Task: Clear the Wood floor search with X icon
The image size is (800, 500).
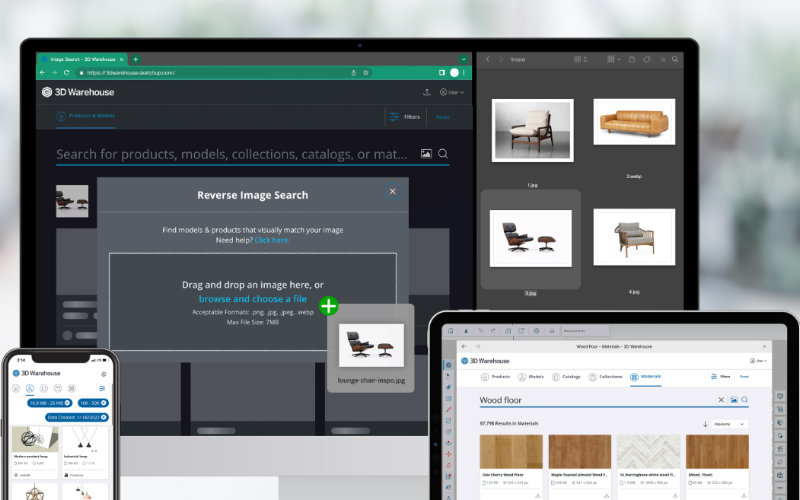Action: pos(721,400)
